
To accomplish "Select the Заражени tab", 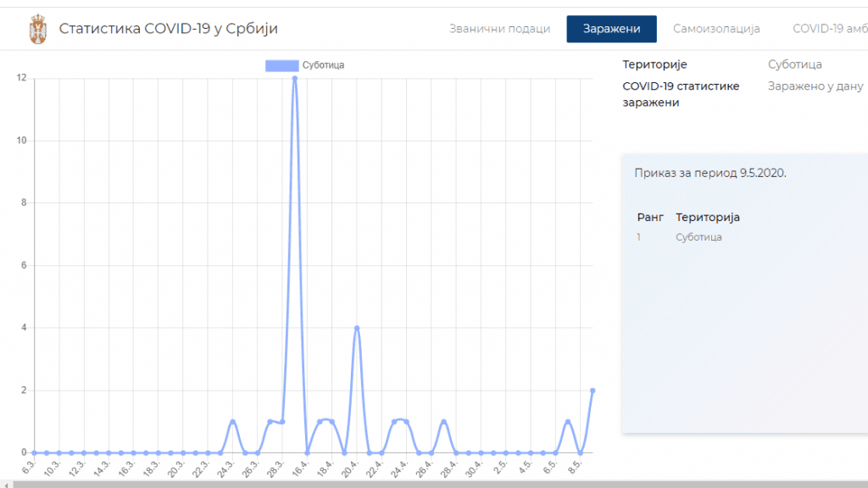I will tap(611, 29).
